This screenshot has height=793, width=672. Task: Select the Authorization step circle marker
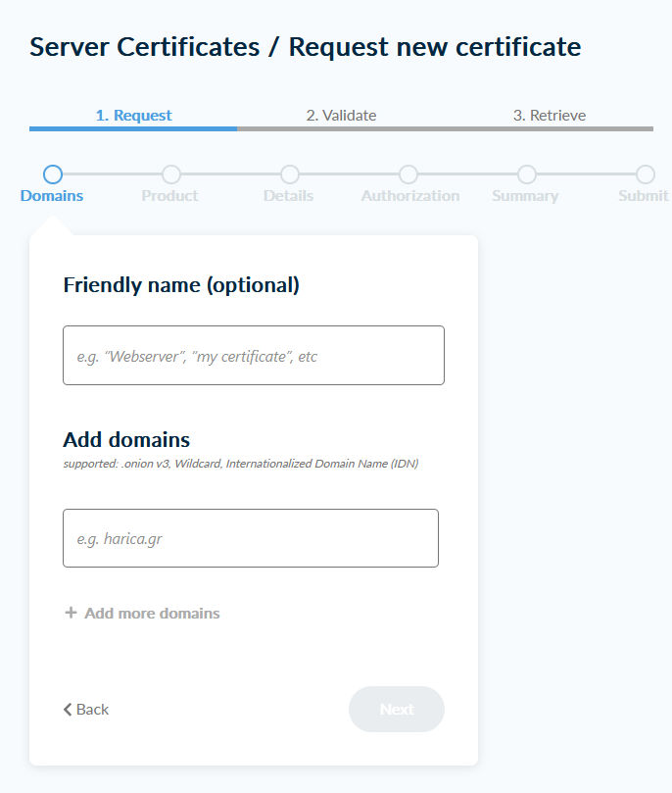(408, 174)
